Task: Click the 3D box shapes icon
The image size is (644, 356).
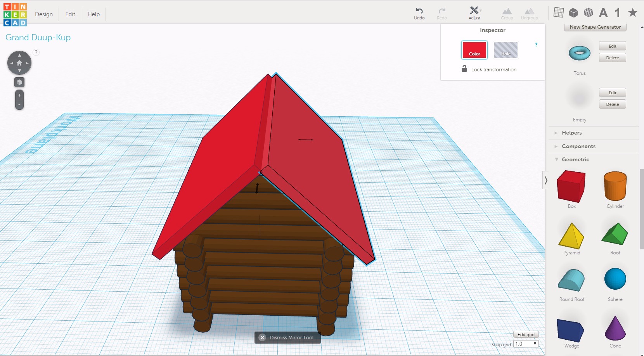Action: tap(573, 12)
